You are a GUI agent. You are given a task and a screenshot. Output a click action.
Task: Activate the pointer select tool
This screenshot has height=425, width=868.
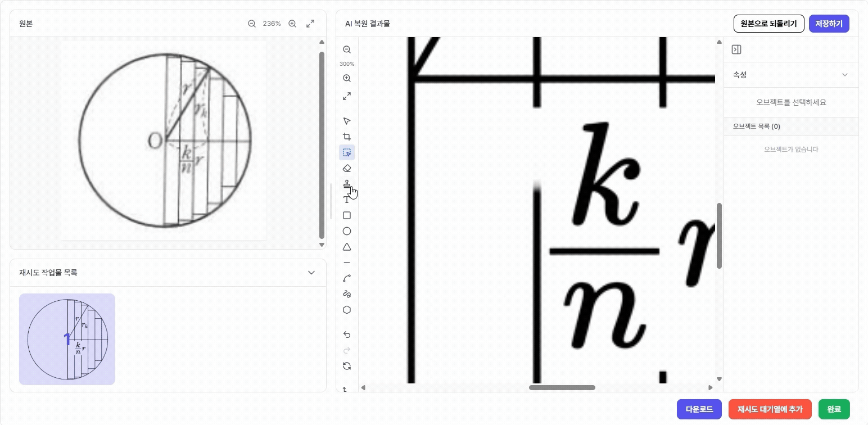point(347,121)
